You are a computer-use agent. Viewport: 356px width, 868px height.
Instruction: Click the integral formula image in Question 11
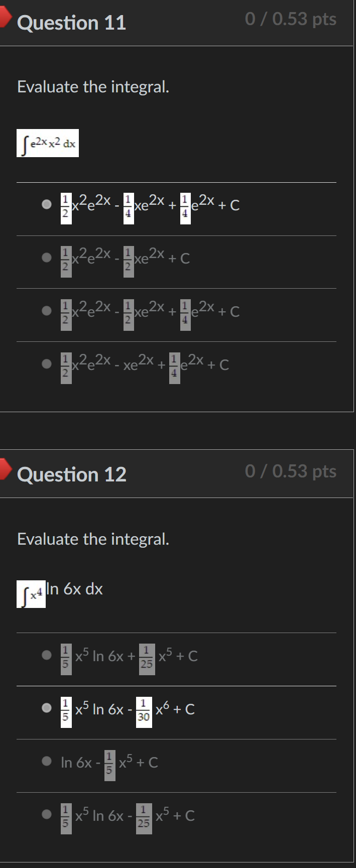(x=48, y=143)
